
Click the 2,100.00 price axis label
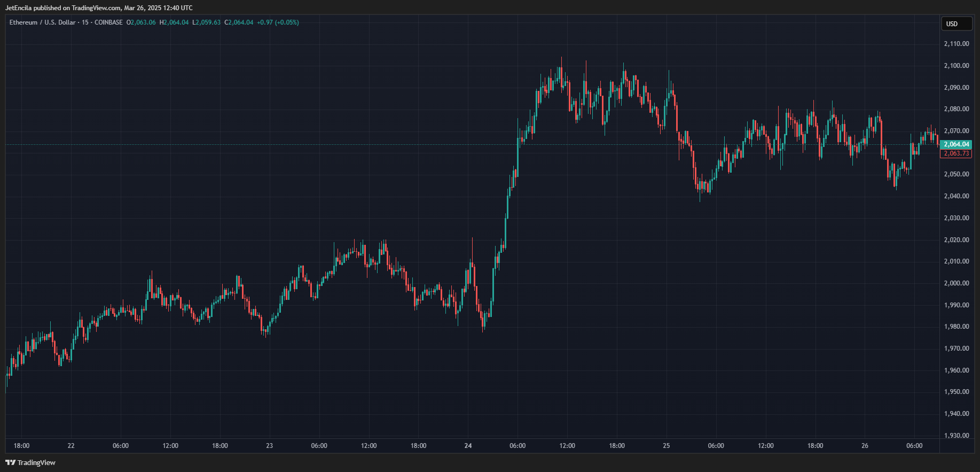pos(957,66)
